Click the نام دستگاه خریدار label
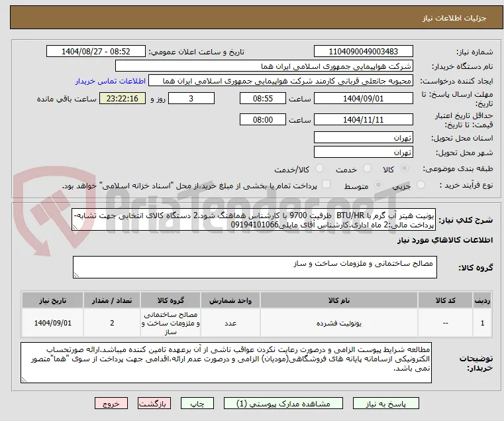 (x=462, y=66)
